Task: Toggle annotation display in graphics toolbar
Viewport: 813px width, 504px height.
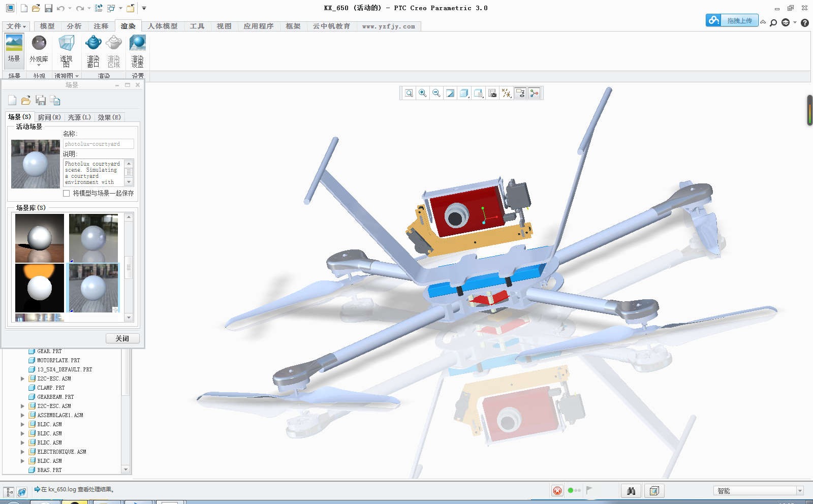Action: click(x=519, y=93)
